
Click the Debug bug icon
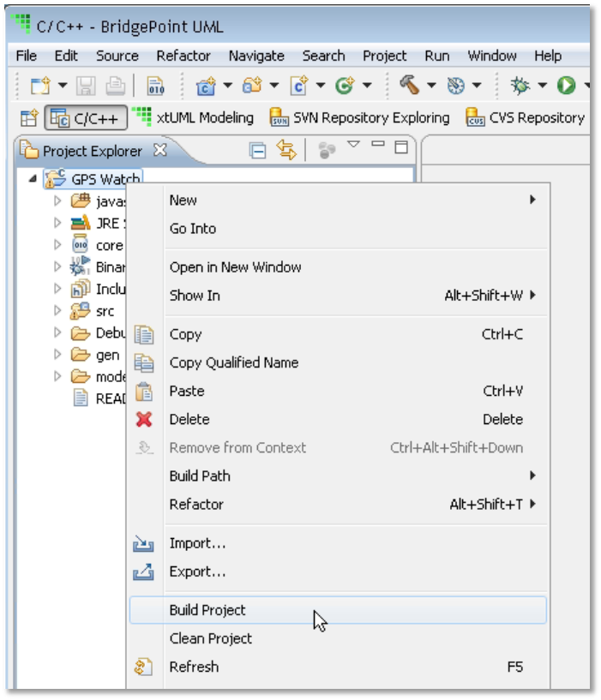[520, 85]
